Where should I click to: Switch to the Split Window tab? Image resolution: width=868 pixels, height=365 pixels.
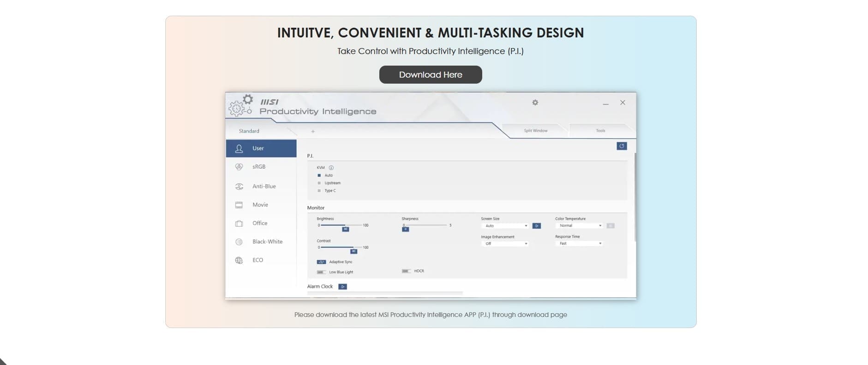click(535, 131)
